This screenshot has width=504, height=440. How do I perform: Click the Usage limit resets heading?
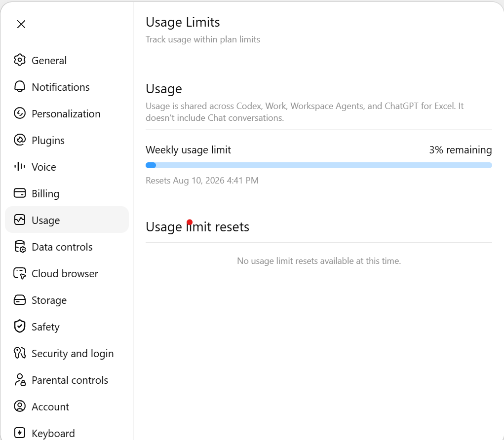click(197, 227)
